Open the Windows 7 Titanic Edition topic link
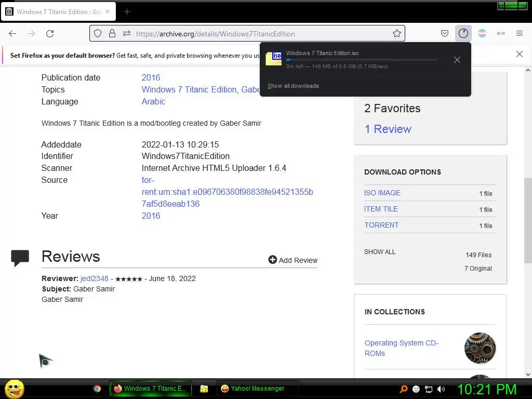Image resolution: width=532 pixels, height=399 pixels. (x=189, y=89)
